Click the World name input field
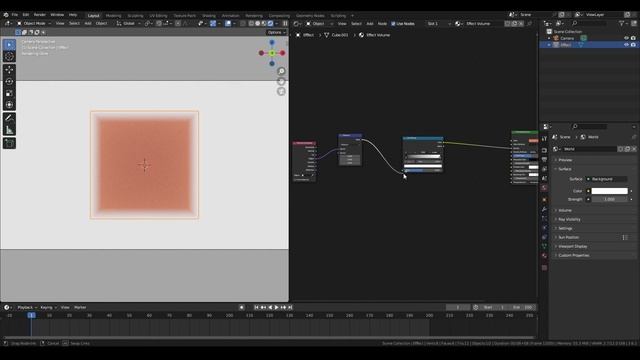The width and height of the screenshot is (640, 360). click(589, 149)
